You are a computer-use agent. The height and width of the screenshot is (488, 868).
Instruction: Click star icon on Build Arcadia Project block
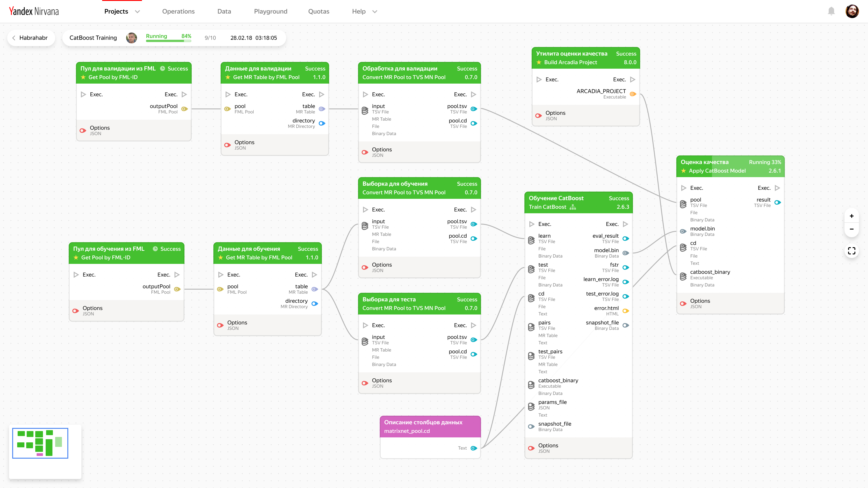(539, 62)
